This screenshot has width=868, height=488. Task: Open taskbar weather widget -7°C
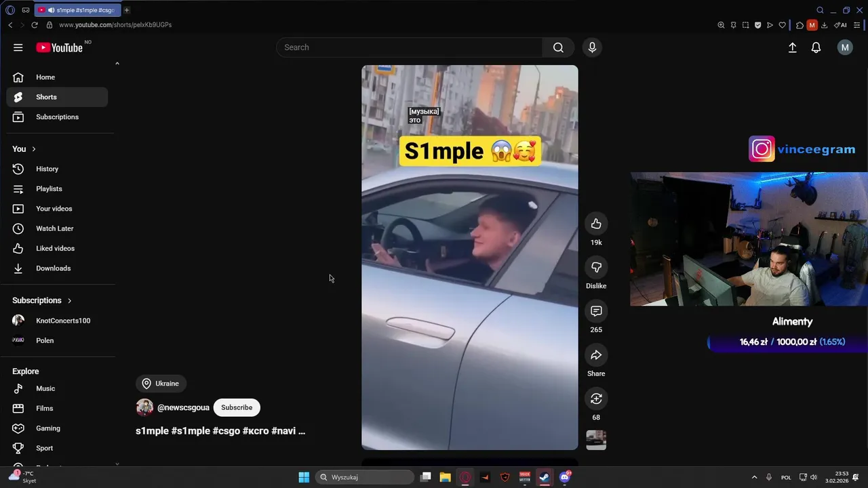pyautogui.click(x=22, y=477)
